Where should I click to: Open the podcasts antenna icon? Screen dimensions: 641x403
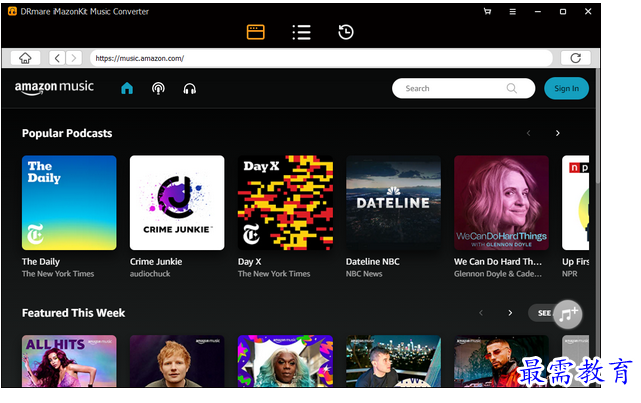click(158, 88)
